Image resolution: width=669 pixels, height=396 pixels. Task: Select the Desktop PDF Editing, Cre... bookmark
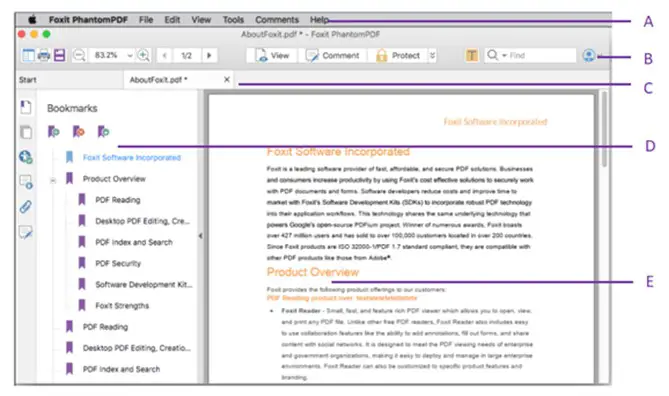click(142, 221)
